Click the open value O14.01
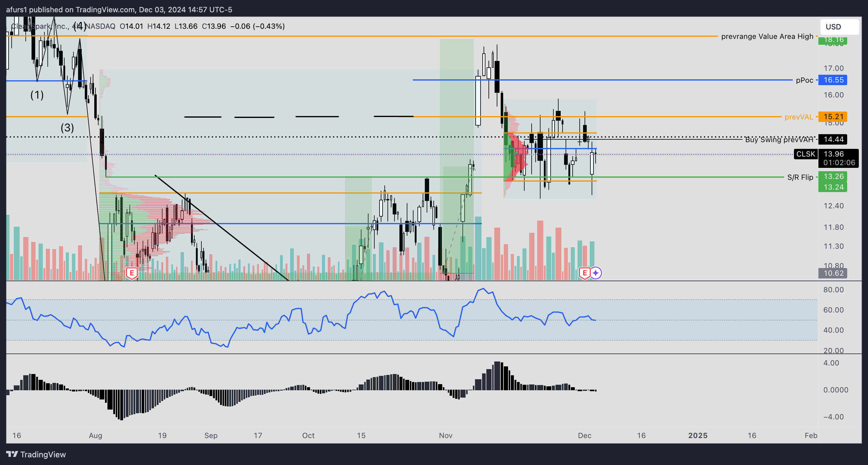868x465 pixels. point(131,26)
